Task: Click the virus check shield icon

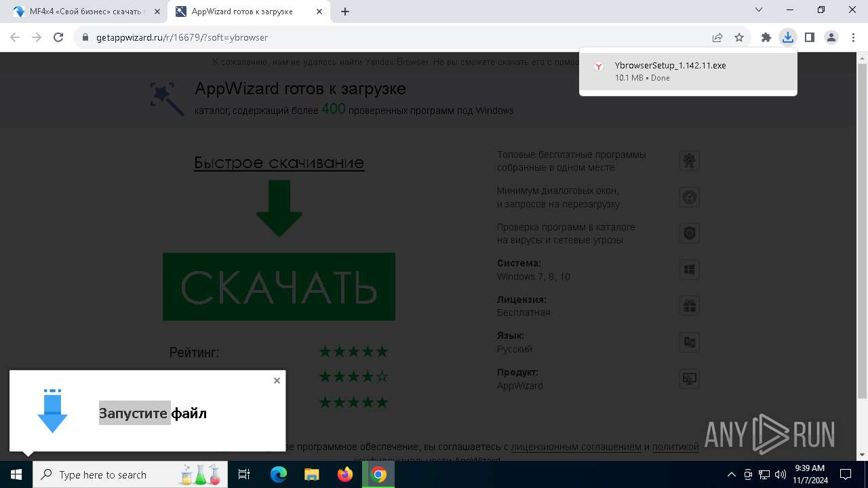Action: (x=690, y=233)
